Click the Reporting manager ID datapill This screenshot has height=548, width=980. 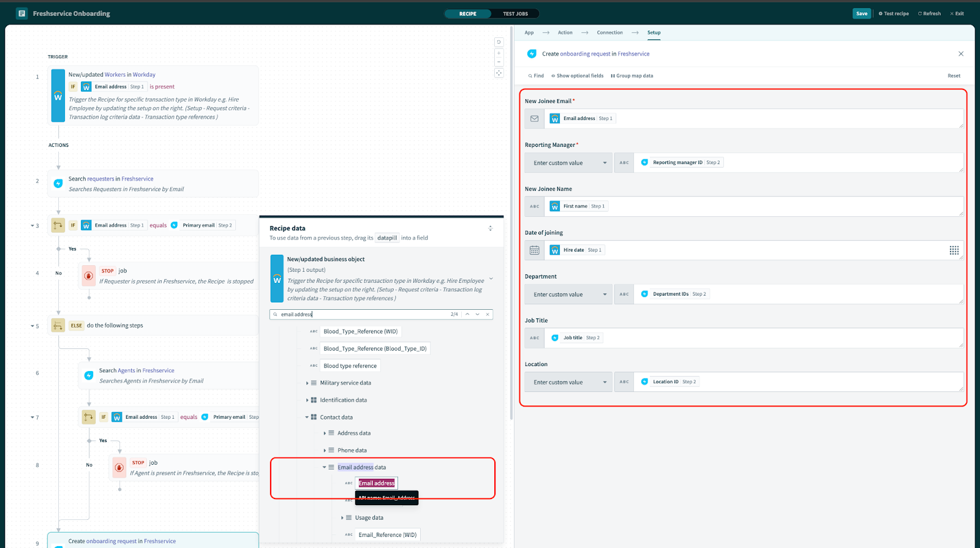680,163
